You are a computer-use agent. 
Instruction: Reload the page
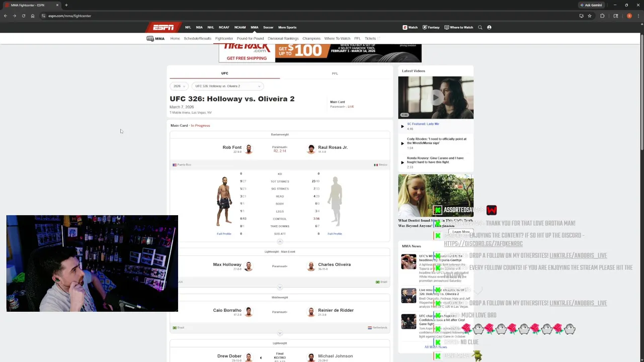[23, 16]
